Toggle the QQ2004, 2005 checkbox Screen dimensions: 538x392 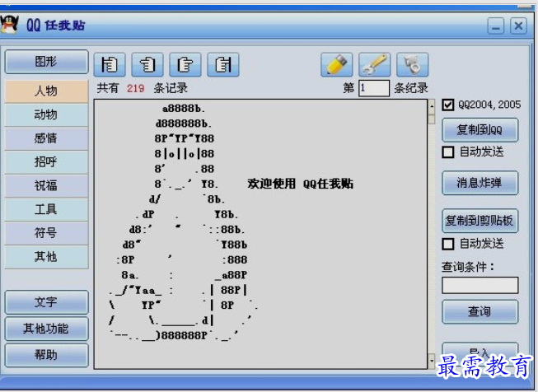pyautogui.click(x=447, y=105)
